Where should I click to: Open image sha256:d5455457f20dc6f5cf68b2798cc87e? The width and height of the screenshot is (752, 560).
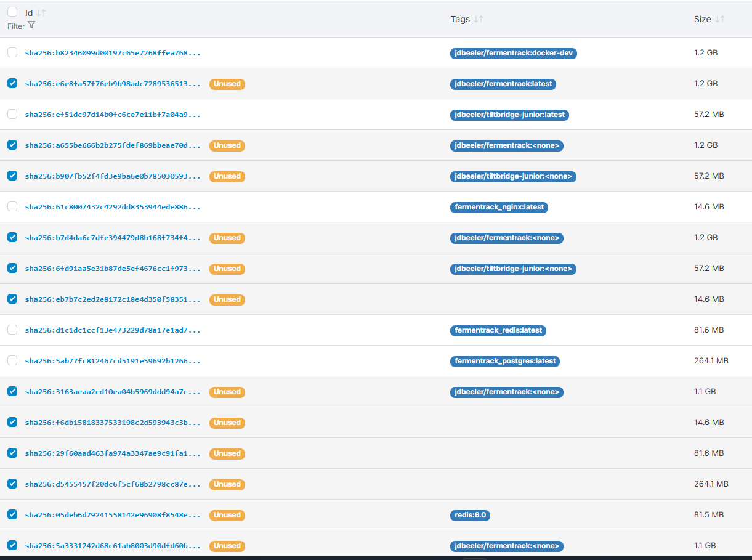[x=113, y=484]
